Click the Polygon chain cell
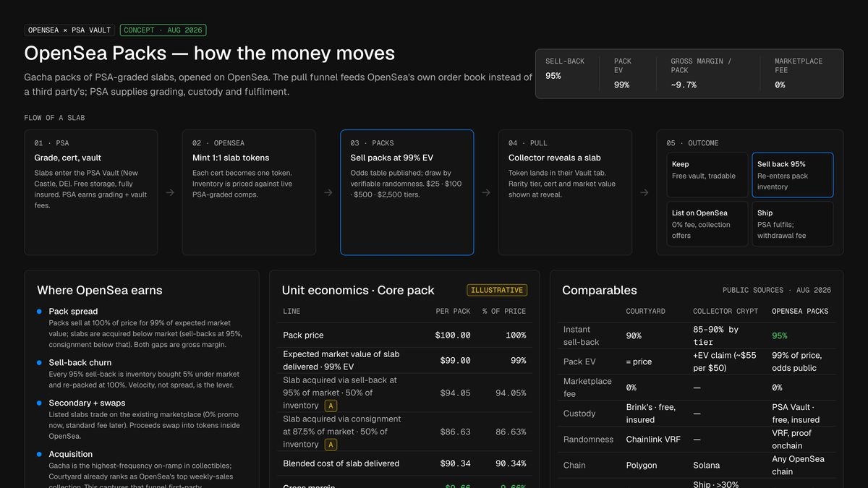Screen dimensions: 868x488 click(642, 466)
